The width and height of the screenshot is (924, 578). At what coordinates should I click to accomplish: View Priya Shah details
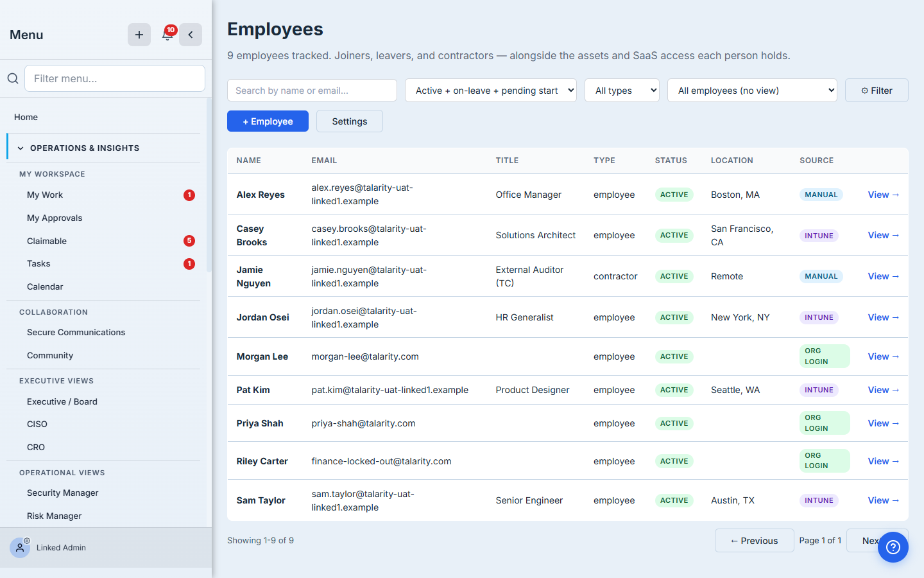click(x=884, y=423)
